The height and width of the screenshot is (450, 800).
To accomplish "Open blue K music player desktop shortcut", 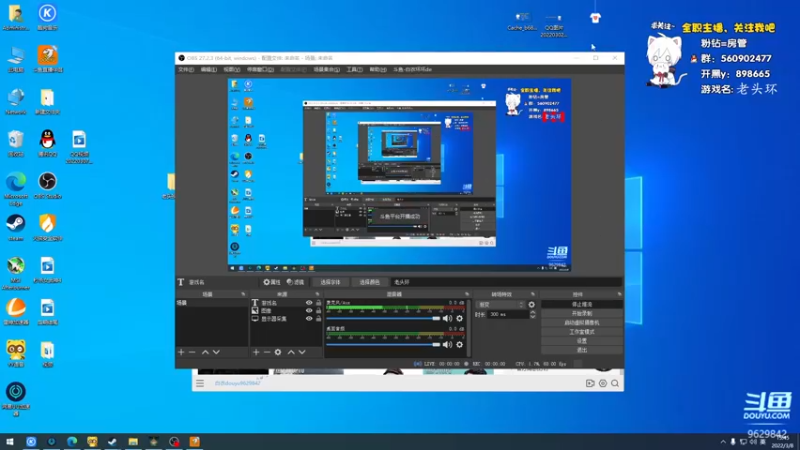I will [x=47, y=17].
